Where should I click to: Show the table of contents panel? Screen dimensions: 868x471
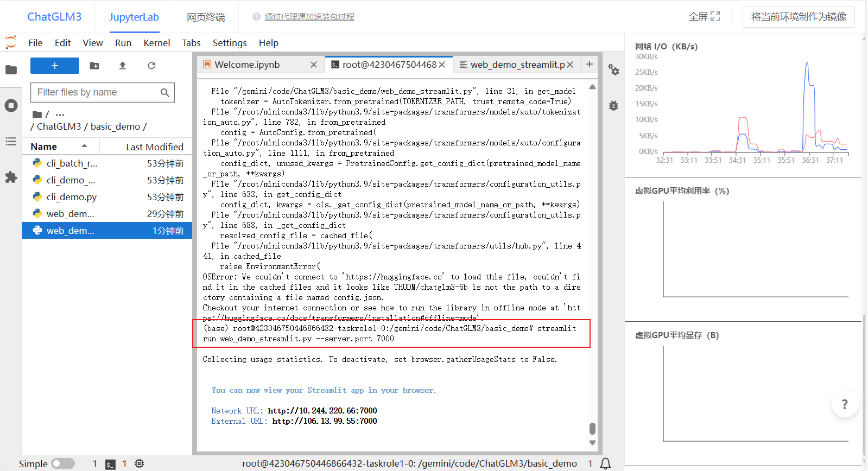coord(11,142)
